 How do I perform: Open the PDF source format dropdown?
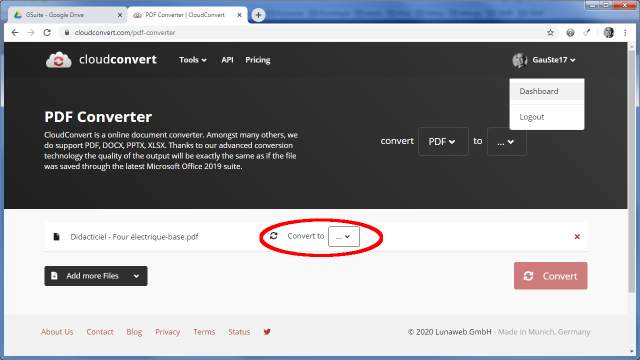pos(443,142)
